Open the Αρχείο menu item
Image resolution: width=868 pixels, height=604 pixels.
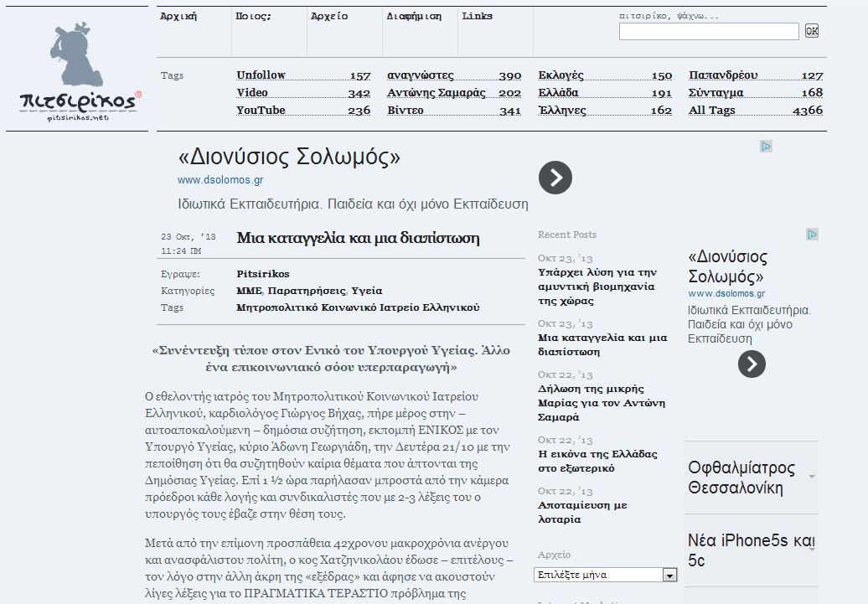click(x=328, y=17)
